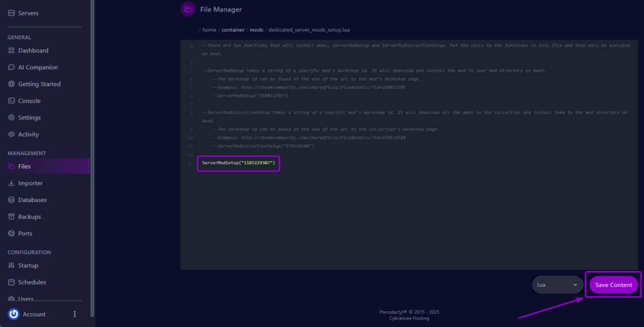The image size is (644, 327).
Task: Open the Console page
Action: (x=29, y=101)
